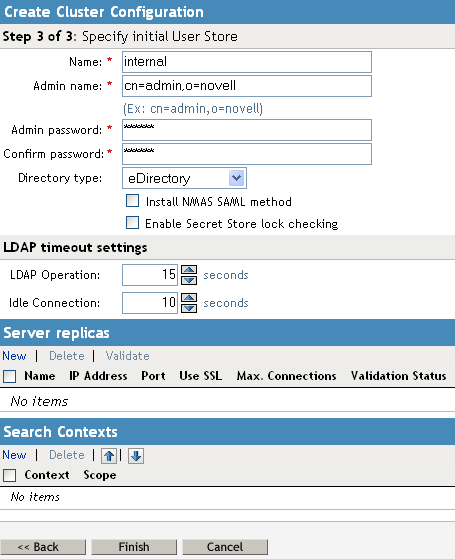455x559 pixels.
Task: Toggle Enable Secret Store lock checking
Action: tap(132, 223)
